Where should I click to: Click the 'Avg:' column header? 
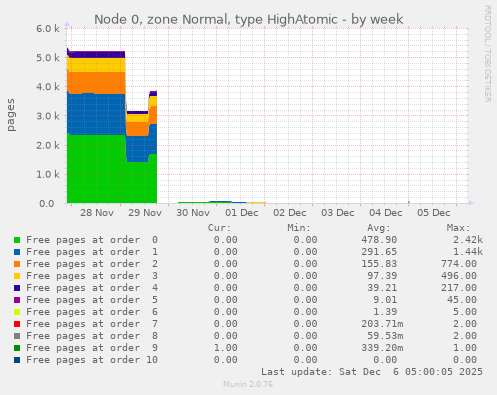coord(379,228)
